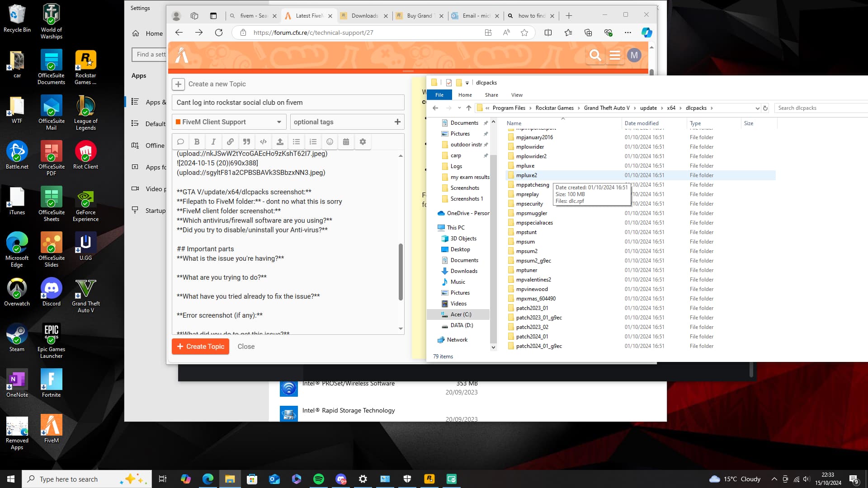Expand the Rockstar Games breadcrumb chevron
The height and width of the screenshot is (488, 868).
(579, 108)
